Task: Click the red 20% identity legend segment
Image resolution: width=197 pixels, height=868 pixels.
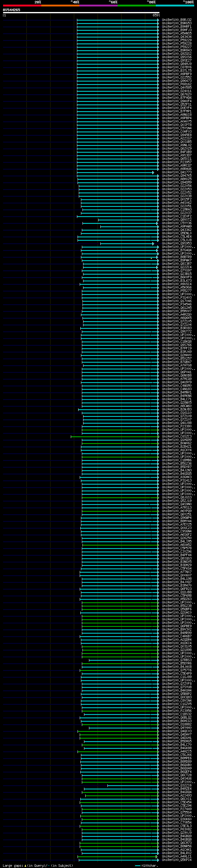Action: (22, 6)
